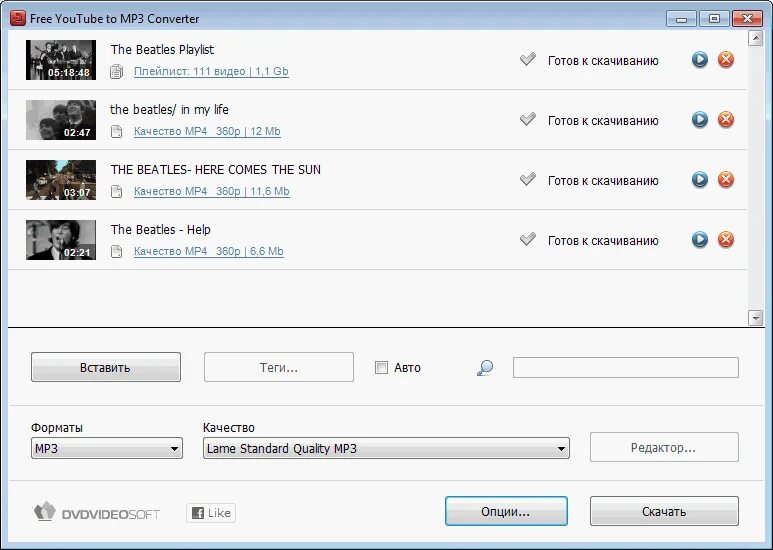Open The Beatles Playlist thumbnail
Image resolution: width=773 pixels, height=550 pixels.
coord(61,60)
